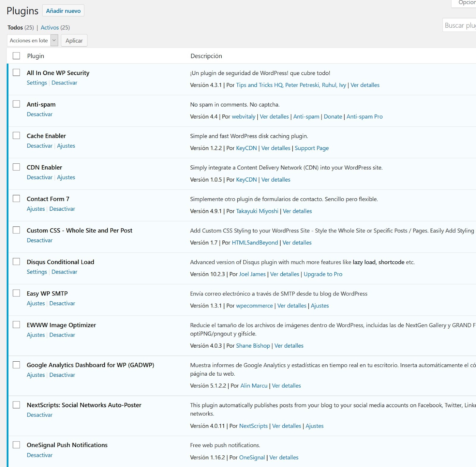
Task: Focus the Buscar plugins search field
Action: coord(460,26)
